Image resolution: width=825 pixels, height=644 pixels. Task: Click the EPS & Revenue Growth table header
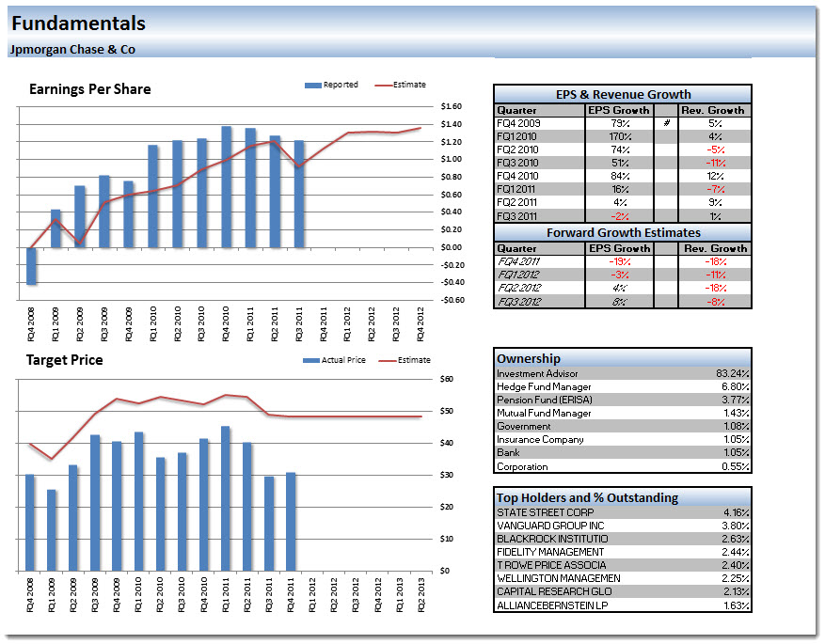point(623,94)
